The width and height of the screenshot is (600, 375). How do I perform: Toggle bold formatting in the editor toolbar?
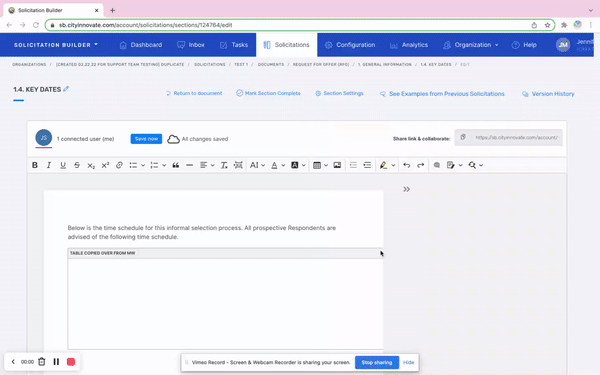(35, 165)
